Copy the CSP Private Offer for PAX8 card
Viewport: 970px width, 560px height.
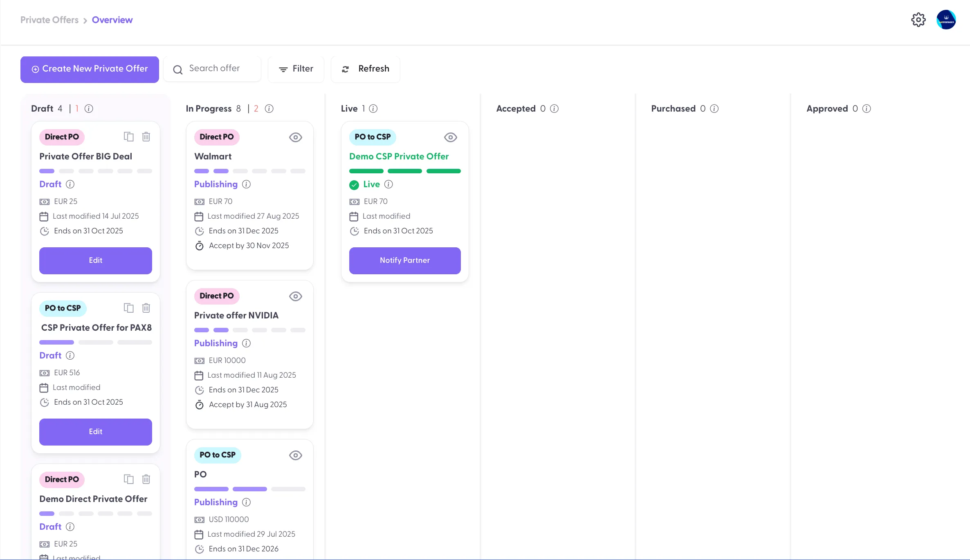click(128, 308)
